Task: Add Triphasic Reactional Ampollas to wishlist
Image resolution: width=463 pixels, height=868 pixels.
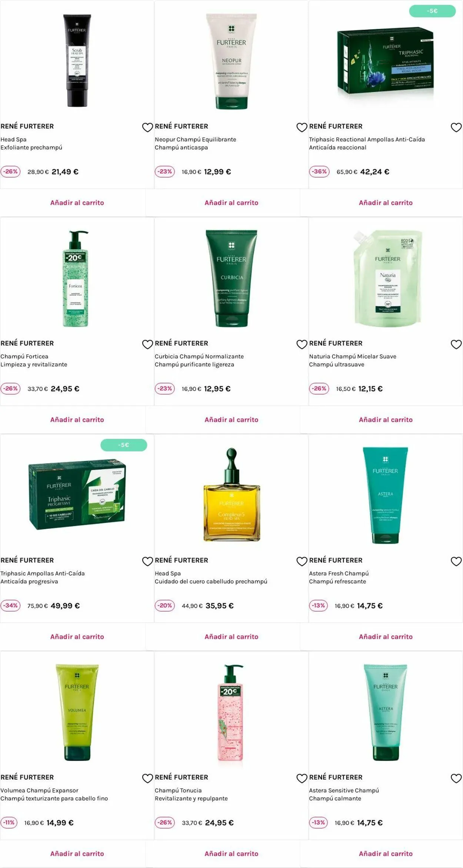Action: click(x=456, y=127)
